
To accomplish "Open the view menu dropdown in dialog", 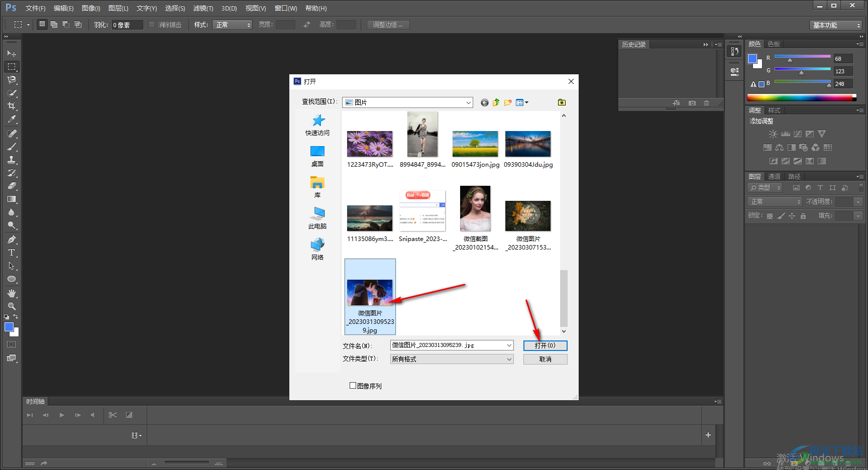I will point(522,102).
